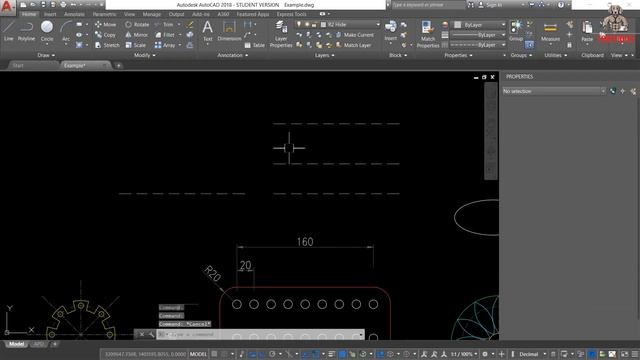This screenshot has height=360, width=640.
Task: Insert a Table from Annotation panel
Action: (255, 45)
